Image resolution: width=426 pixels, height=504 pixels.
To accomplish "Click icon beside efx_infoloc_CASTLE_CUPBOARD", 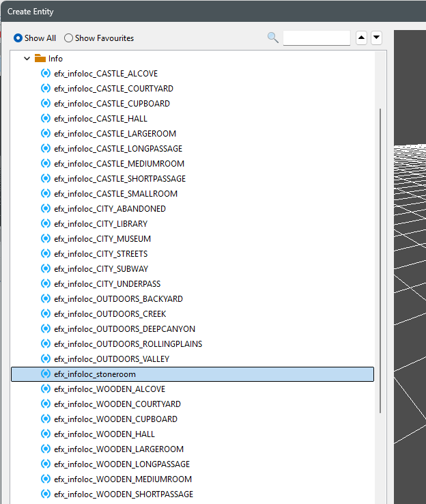I will coord(46,103).
